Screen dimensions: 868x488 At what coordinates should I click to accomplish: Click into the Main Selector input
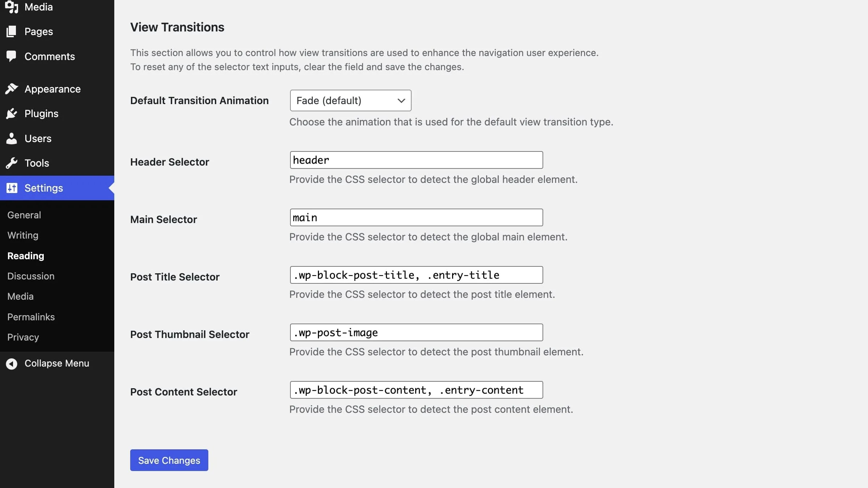(x=416, y=218)
